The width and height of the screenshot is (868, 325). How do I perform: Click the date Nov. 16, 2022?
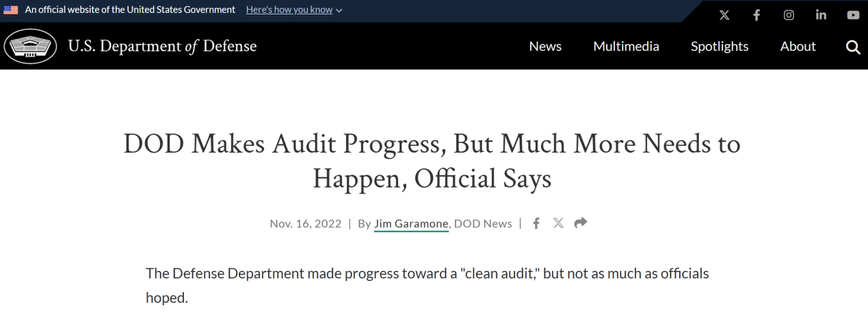point(306,224)
